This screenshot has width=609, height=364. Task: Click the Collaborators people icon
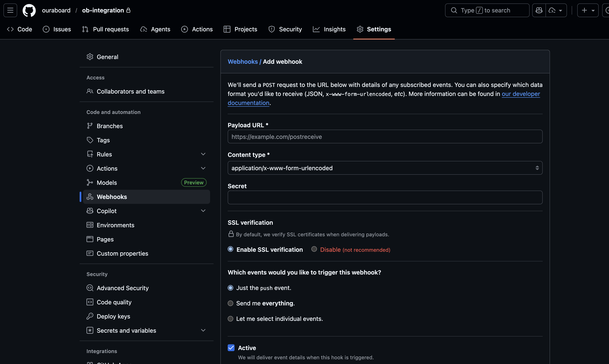[90, 91]
